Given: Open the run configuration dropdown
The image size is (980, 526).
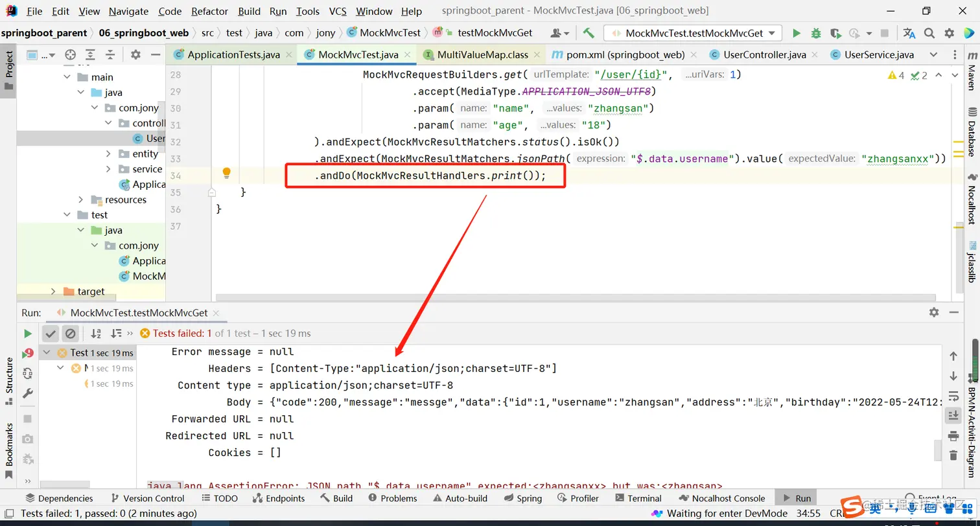Looking at the screenshot, I should click(x=693, y=33).
